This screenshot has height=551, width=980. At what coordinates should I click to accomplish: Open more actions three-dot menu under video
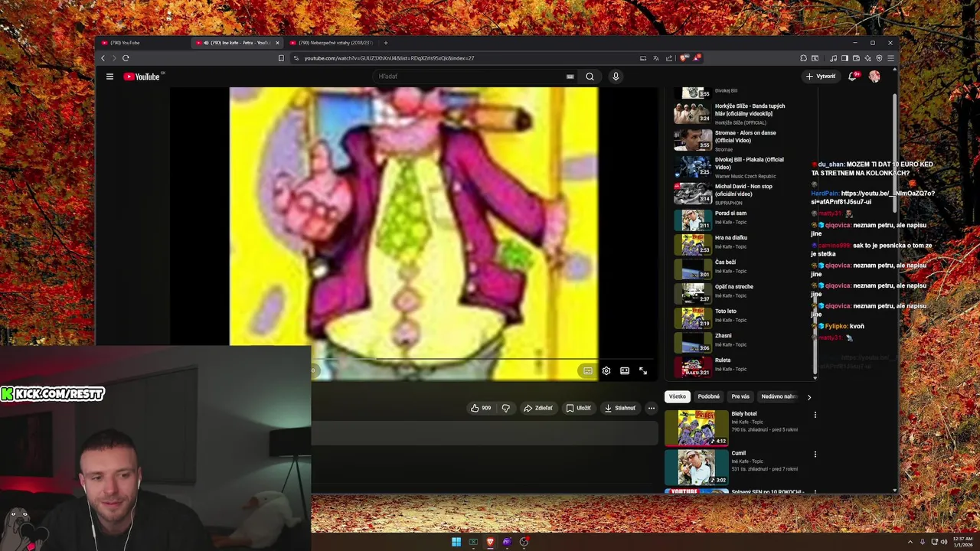coord(652,408)
